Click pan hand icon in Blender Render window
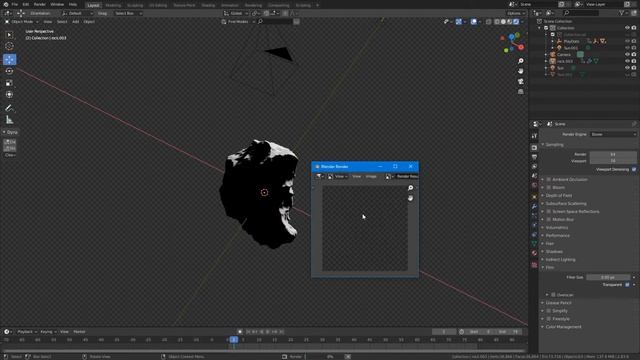Screen dimensions: 640x360 click(x=411, y=198)
